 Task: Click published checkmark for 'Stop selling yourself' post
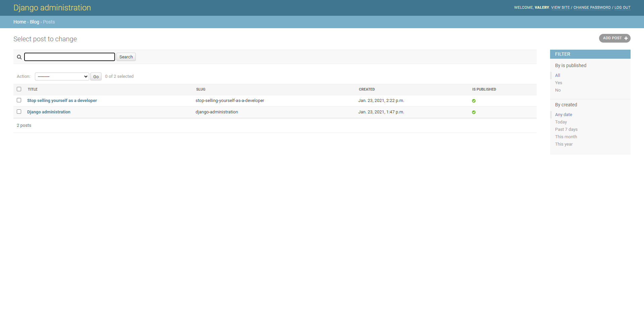tap(474, 101)
